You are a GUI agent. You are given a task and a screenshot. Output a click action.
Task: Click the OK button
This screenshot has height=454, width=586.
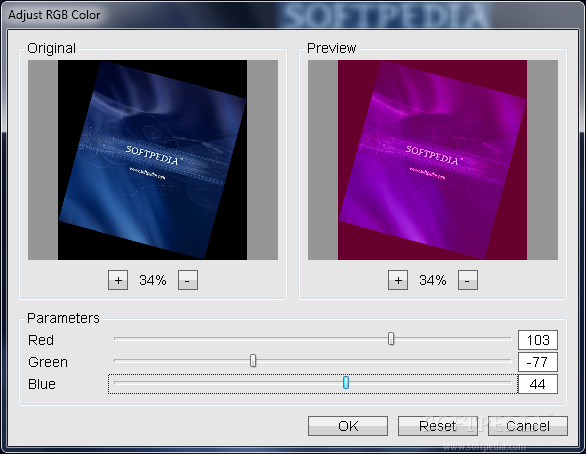[348, 426]
